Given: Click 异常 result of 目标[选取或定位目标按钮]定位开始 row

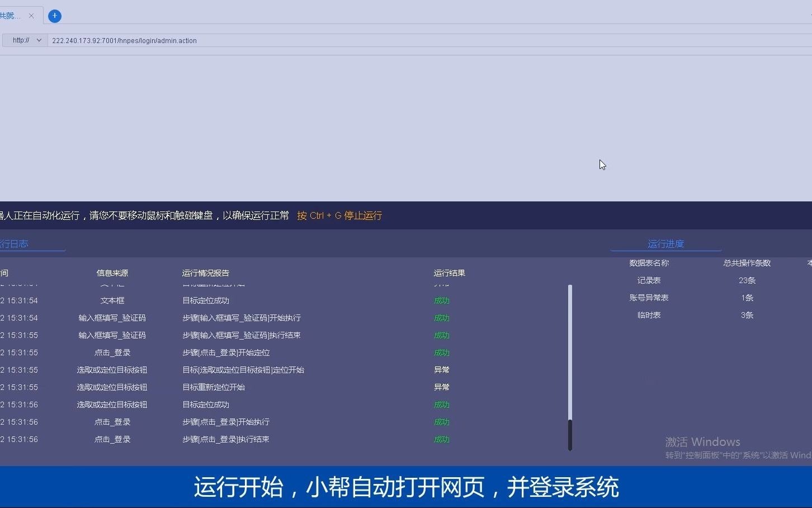Looking at the screenshot, I should click(x=442, y=370).
